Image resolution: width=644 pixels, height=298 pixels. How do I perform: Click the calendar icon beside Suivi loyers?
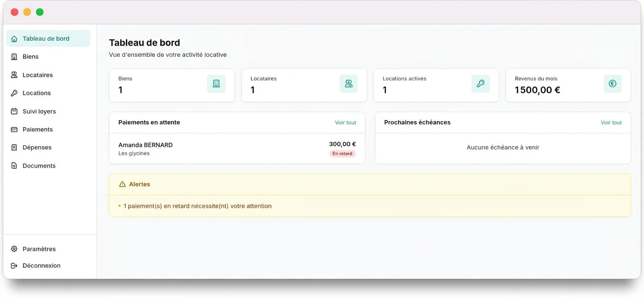(x=14, y=111)
